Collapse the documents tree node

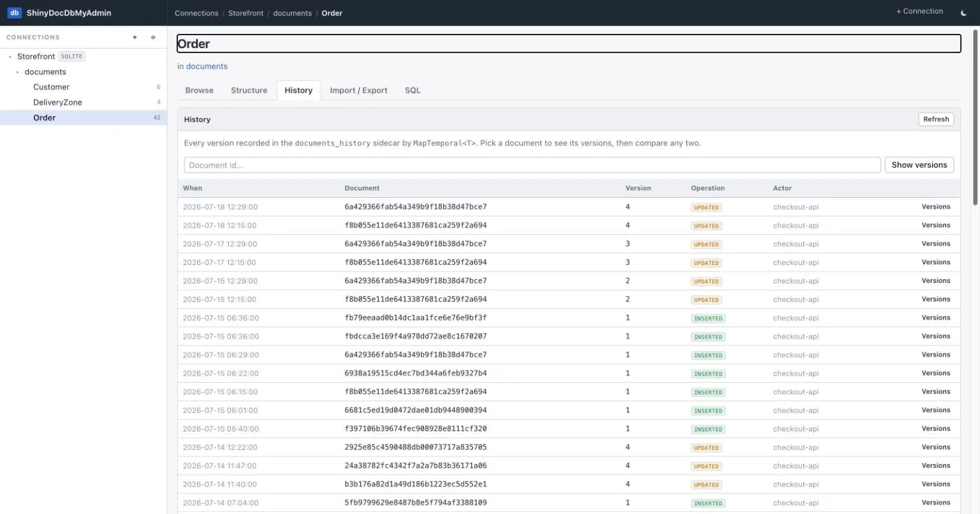17,72
